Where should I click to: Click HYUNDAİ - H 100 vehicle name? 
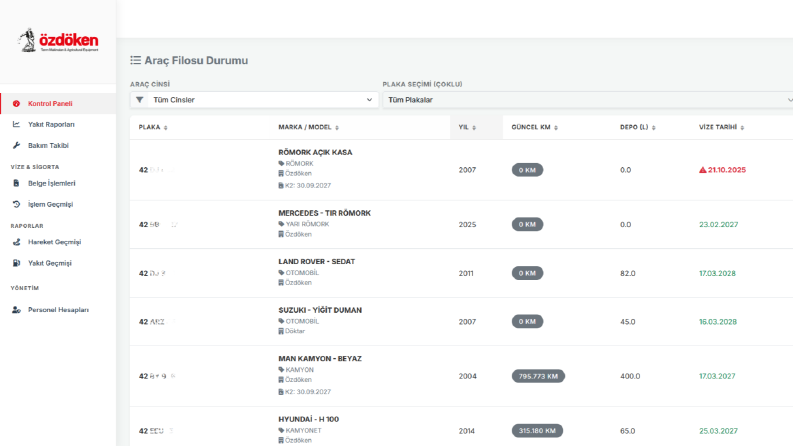309,419
